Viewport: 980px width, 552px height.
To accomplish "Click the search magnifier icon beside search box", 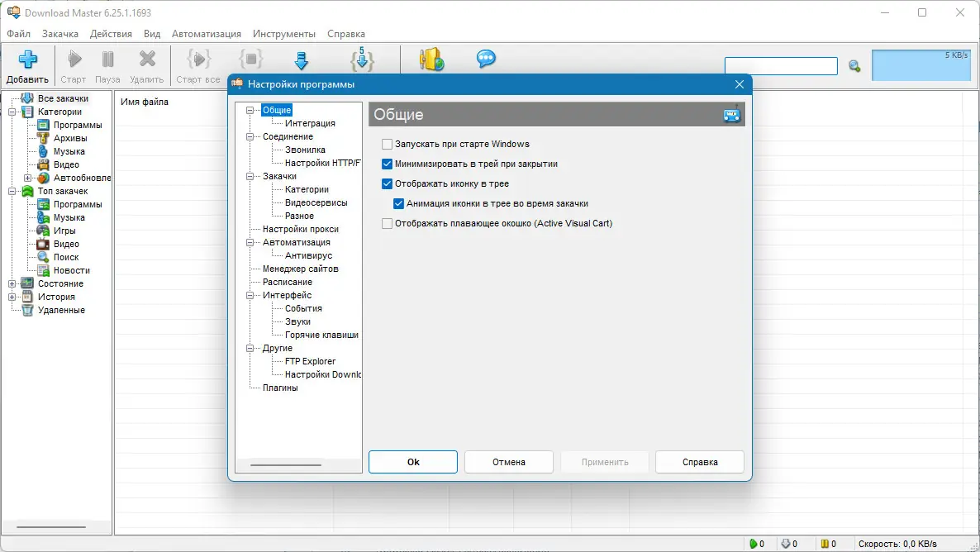I will (x=854, y=65).
